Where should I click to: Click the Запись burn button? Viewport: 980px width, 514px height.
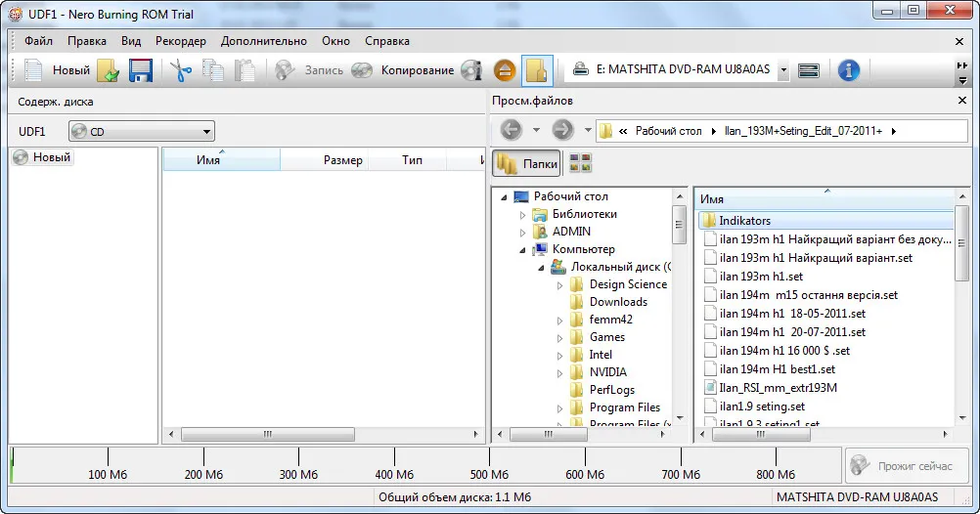click(x=309, y=70)
